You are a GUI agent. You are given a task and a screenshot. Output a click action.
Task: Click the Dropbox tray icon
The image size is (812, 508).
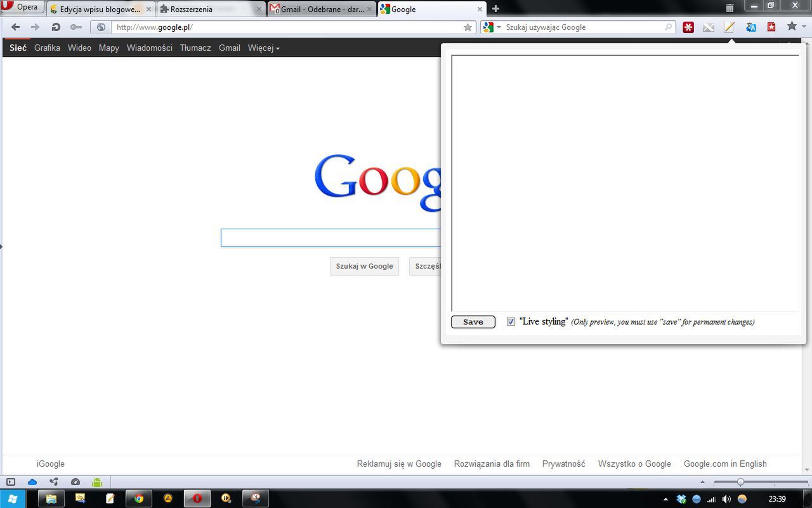(x=681, y=499)
